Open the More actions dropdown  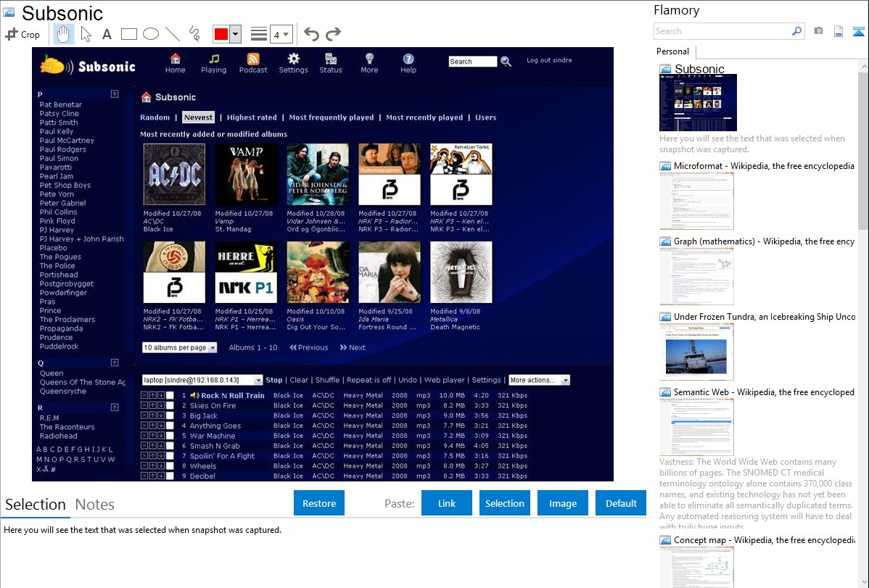(539, 380)
